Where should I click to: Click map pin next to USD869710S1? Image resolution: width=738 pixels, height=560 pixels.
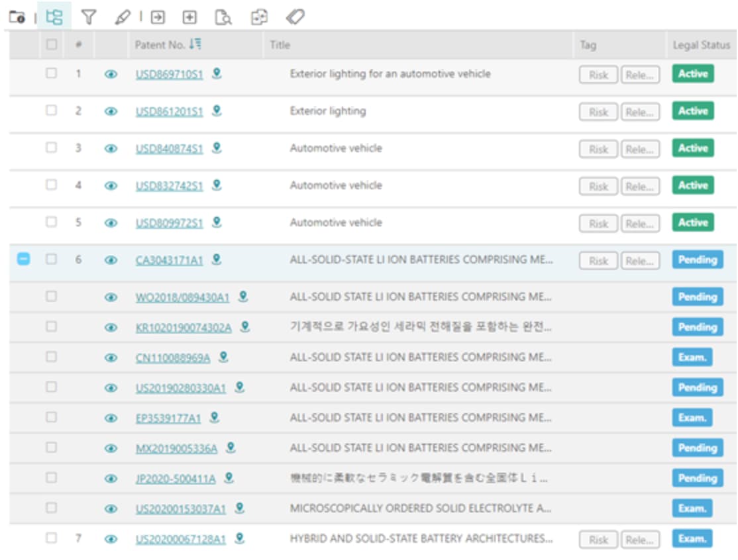click(x=217, y=73)
